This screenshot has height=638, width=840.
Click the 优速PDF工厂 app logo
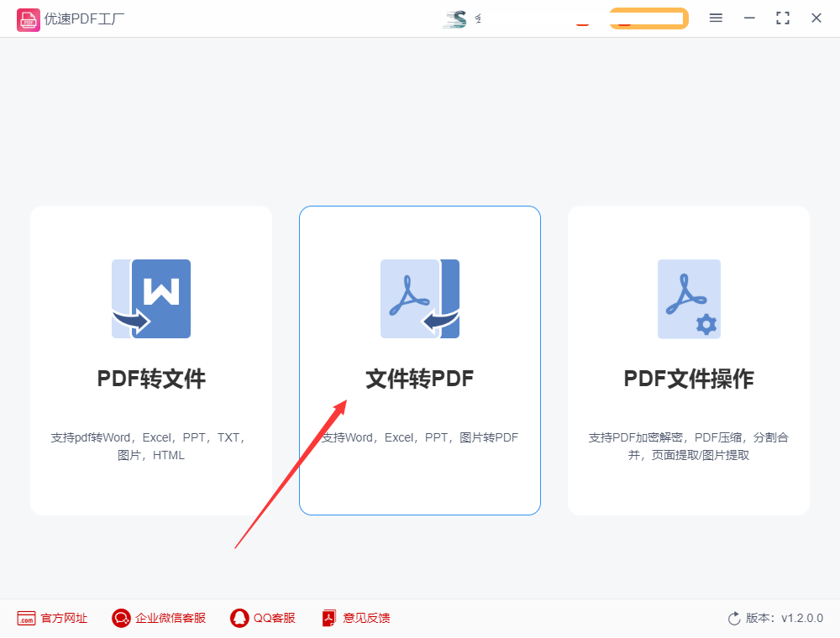28,20
